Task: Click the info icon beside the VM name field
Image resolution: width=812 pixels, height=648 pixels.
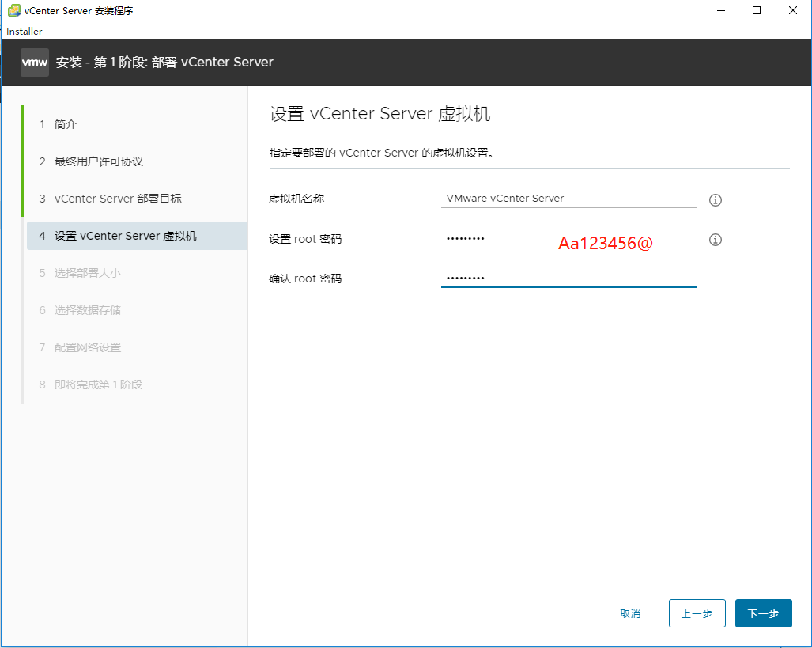Action: (x=716, y=200)
